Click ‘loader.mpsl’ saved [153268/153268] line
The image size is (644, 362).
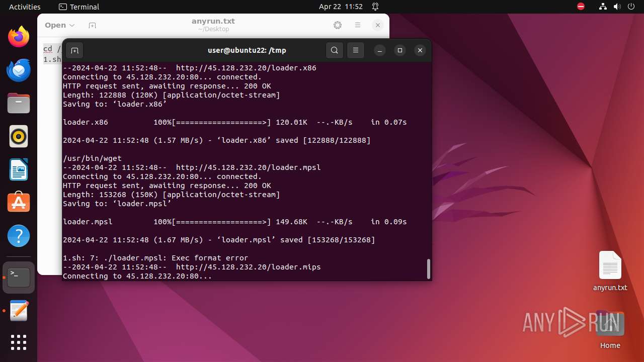[x=219, y=240]
